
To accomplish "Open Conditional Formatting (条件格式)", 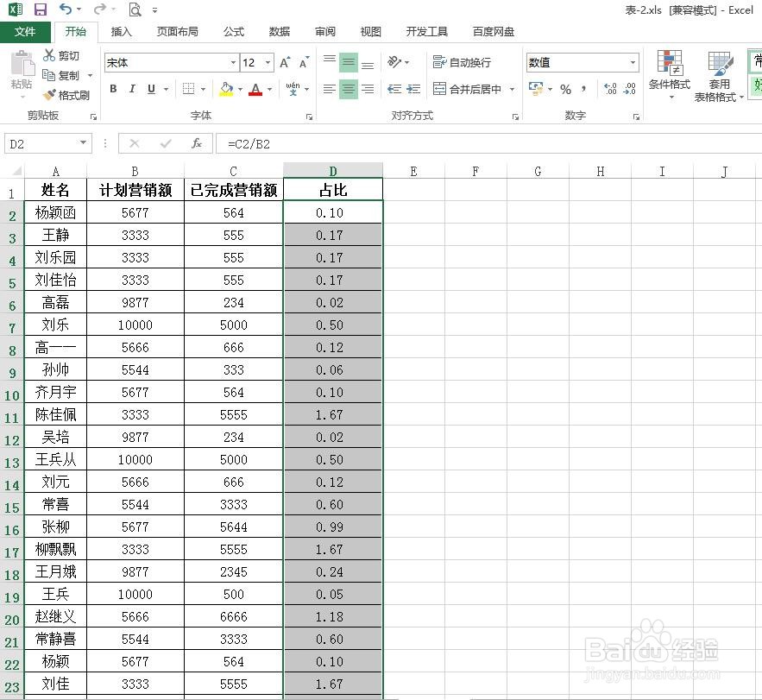I will [x=670, y=75].
